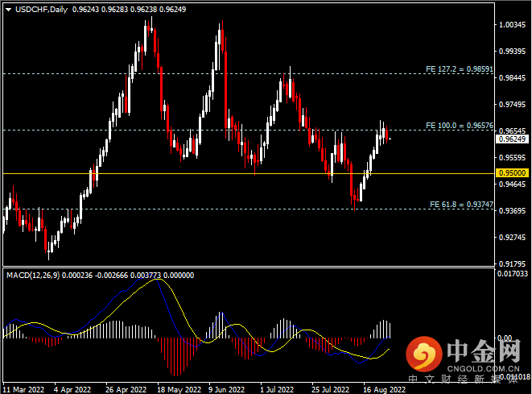Screen dimensions: 532x394
Task: Click the 0.95595 price scale value
Action: click(513, 158)
